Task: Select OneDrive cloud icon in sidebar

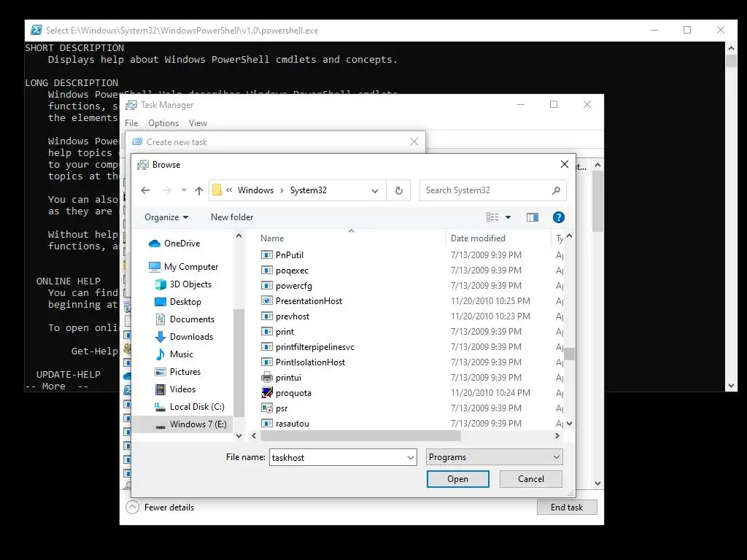Action: 155,244
